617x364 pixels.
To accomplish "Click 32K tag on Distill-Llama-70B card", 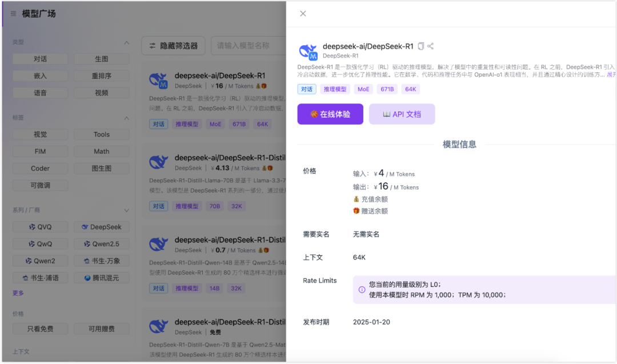I will pyautogui.click(x=237, y=206).
